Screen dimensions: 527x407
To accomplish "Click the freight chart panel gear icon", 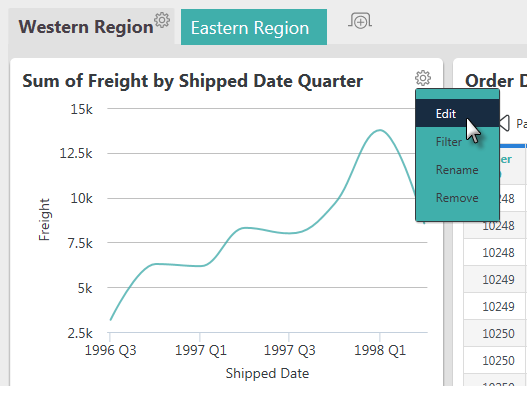I will coord(423,78).
